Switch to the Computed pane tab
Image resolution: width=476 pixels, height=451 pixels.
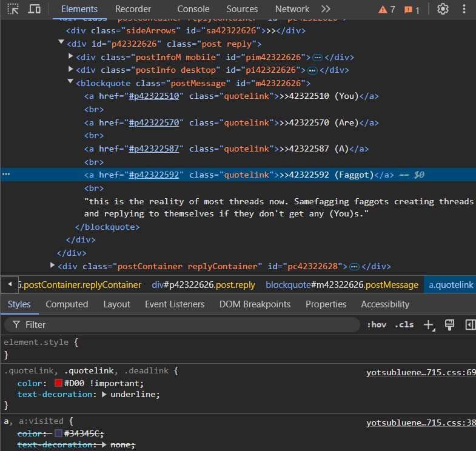pos(67,304)
